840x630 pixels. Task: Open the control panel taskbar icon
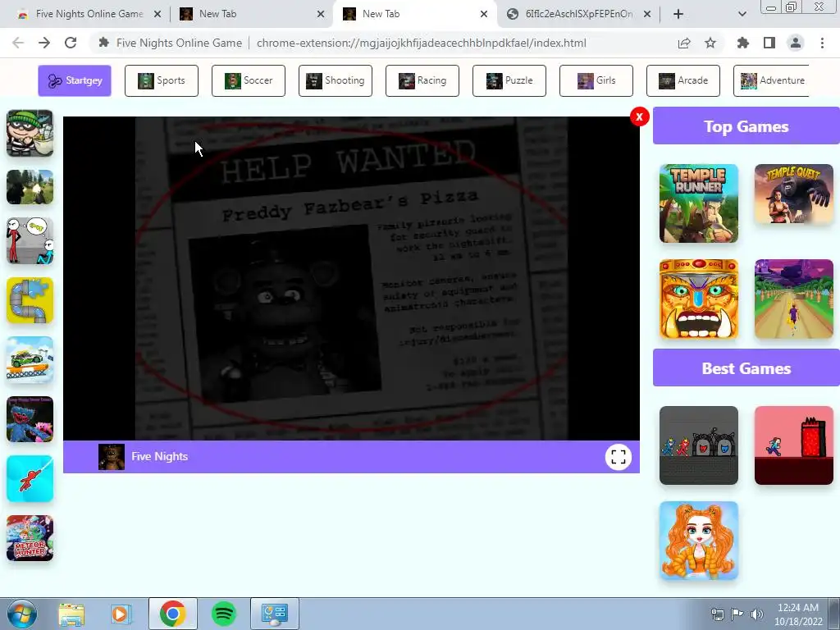(275, 614)
